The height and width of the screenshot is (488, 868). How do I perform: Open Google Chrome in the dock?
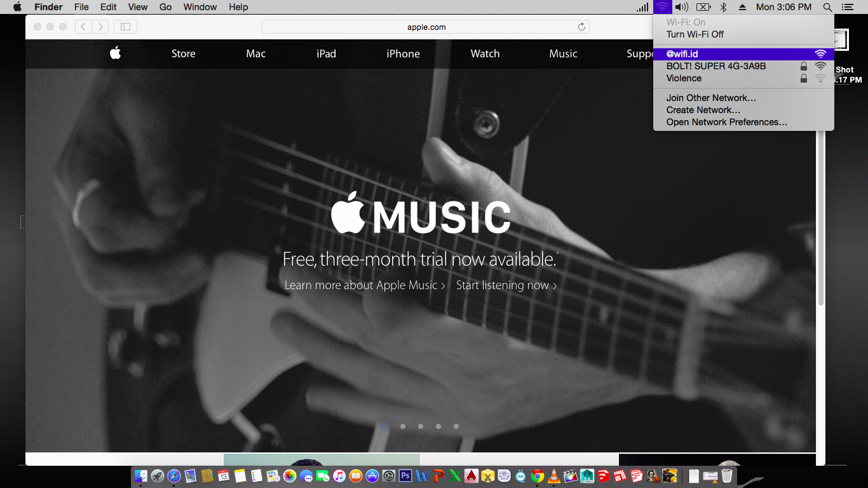pyautogui.click(x=538, y=475)
